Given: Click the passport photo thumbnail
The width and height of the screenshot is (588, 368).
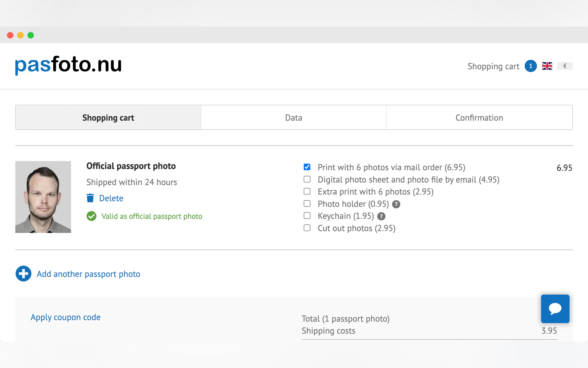Looking at the screenshot, I should click(x=43, y=197).
